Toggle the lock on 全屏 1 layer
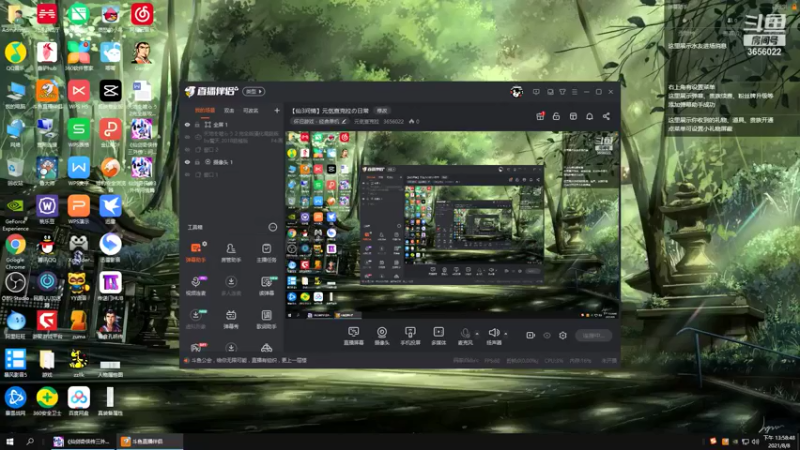Image resolution: width=800 pixels, height=450 pixels. coord(197,124)
